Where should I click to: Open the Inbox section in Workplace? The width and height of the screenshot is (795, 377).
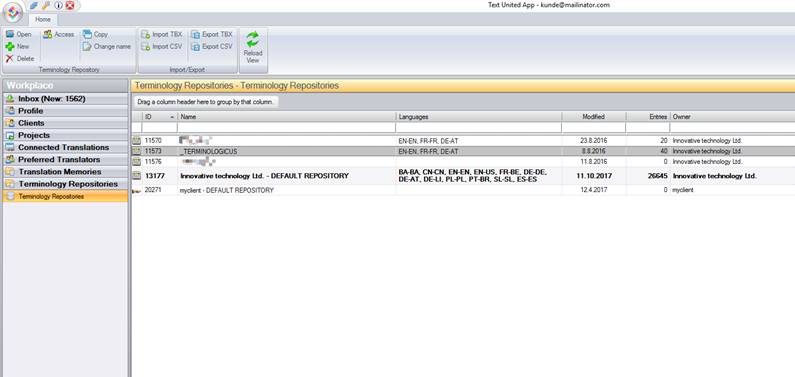click(x=65, y=98)
